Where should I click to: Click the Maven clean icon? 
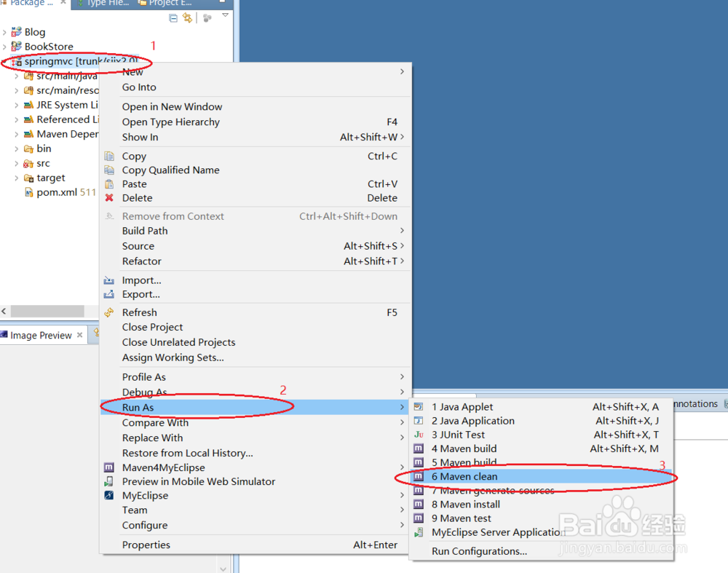pos(419,476)
